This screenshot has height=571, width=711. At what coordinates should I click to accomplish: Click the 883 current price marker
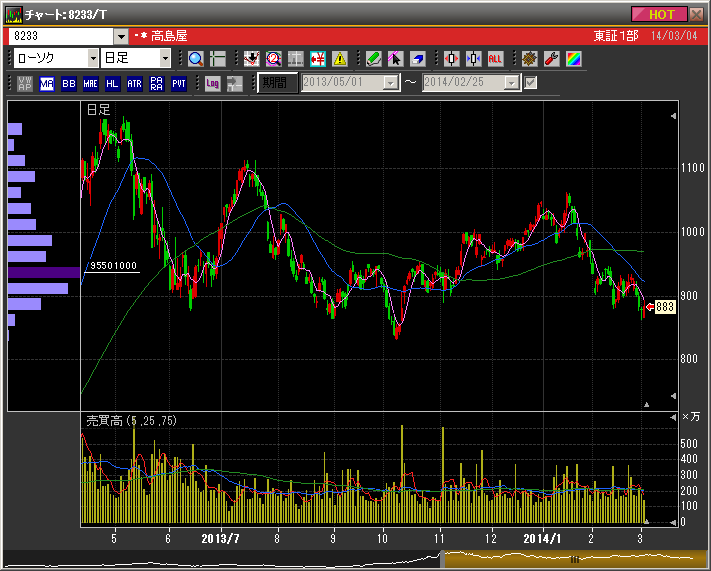[x=665, y=307]
